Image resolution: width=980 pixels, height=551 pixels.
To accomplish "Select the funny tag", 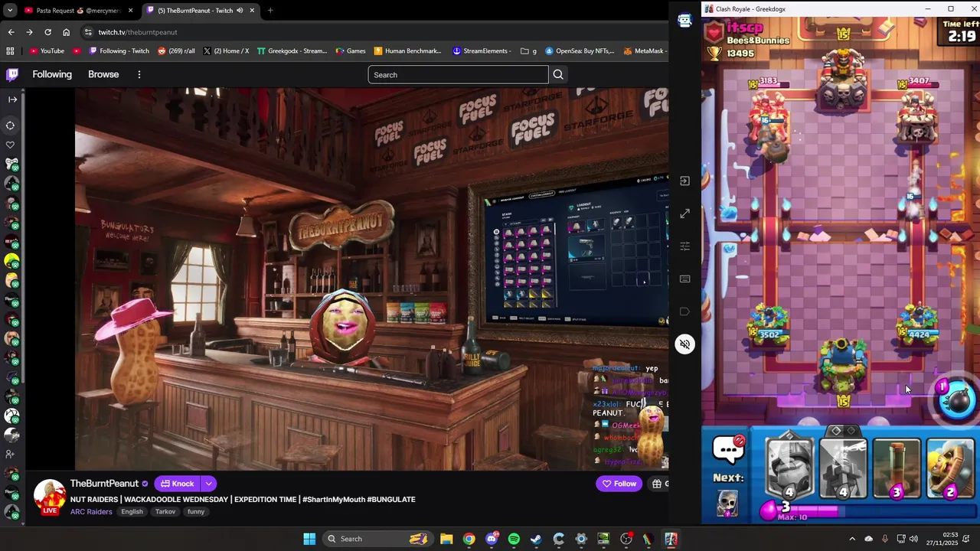I will 196,511.
